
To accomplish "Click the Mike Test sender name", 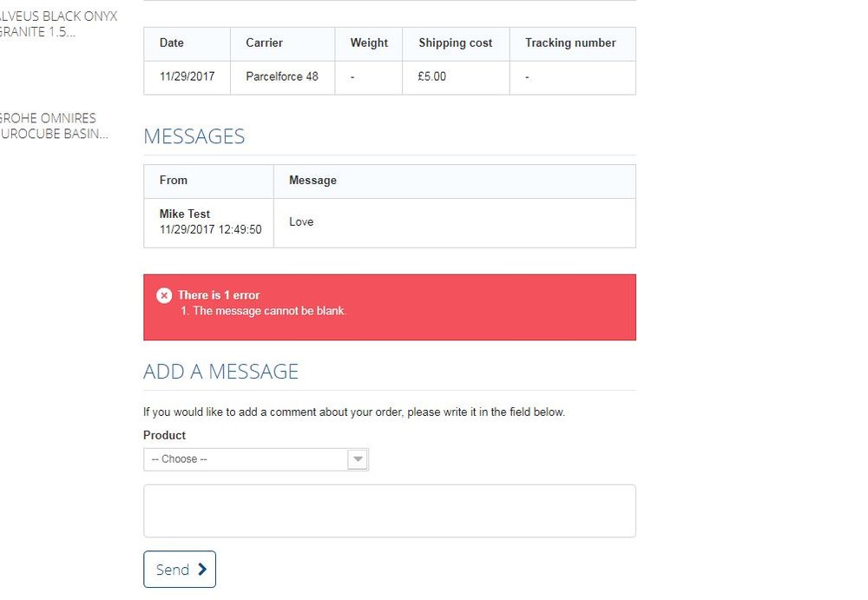I will [185, 214].
